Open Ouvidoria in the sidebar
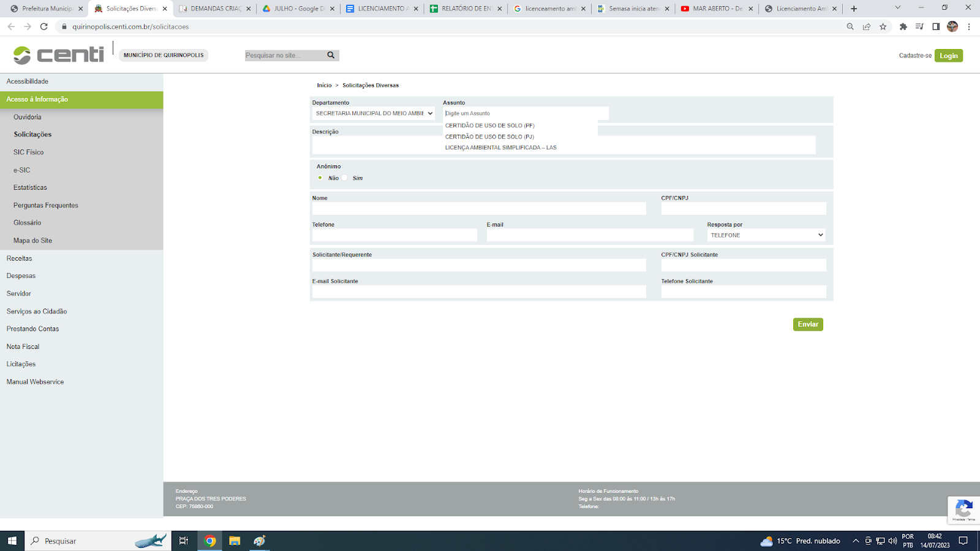The image size is (980, 551). [x=28, y=117]
